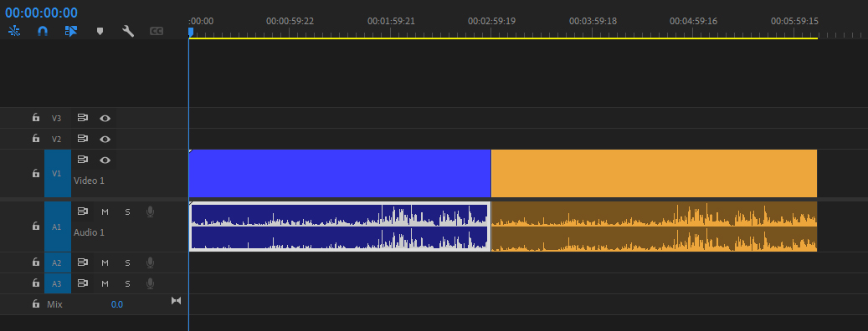Toggle lock on V1 track
The width and height of the screenshot is (868, 331).
[35, 173]
